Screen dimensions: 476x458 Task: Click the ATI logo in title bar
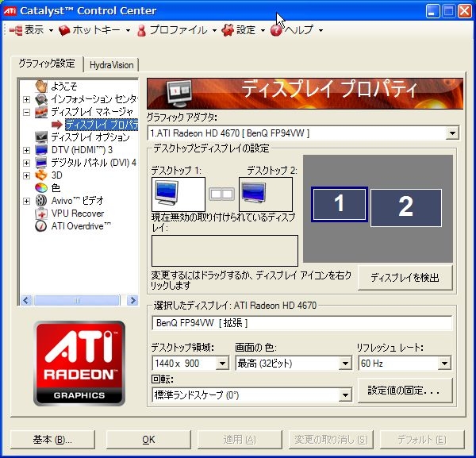[x=10, y=11]
